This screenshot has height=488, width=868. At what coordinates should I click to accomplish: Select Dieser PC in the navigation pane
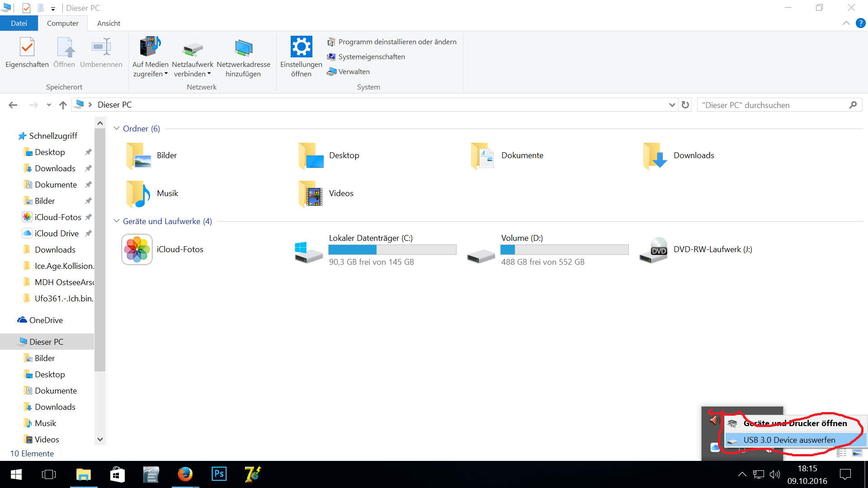click(x=46, y=342)
